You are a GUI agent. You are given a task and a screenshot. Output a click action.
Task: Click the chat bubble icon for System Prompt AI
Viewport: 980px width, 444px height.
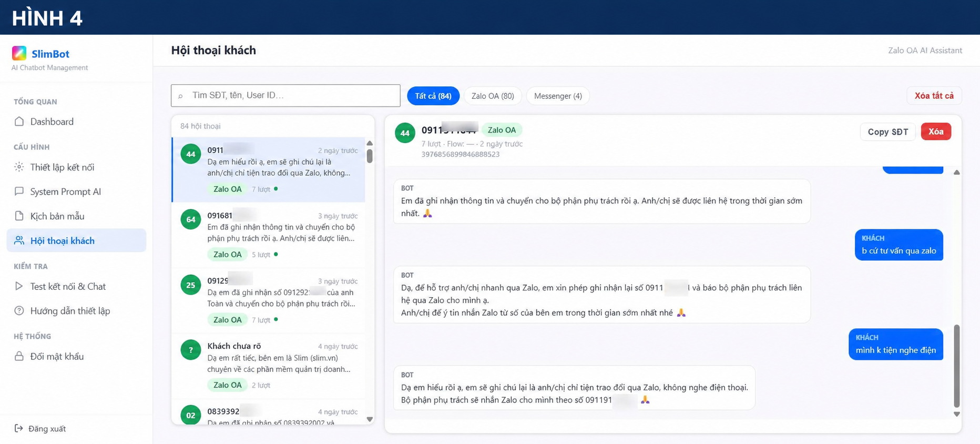[19, 191]
